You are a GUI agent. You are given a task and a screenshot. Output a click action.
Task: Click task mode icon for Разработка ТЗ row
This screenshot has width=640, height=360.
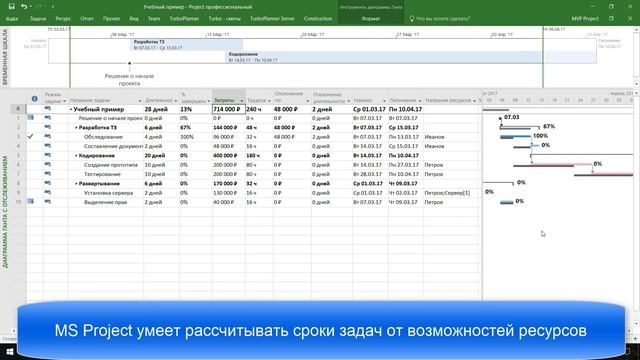pos(48,127)
